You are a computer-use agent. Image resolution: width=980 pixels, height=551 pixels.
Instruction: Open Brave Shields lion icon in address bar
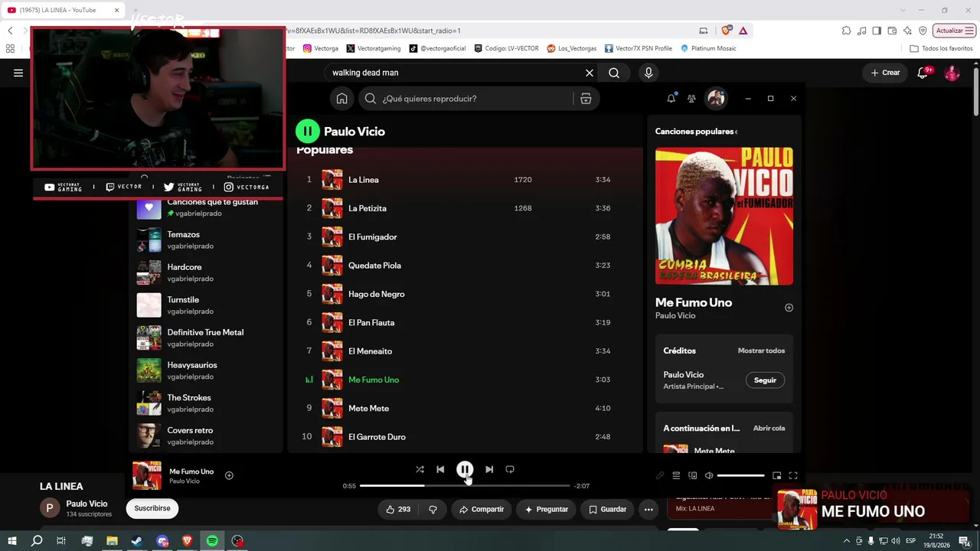[727, 31]
